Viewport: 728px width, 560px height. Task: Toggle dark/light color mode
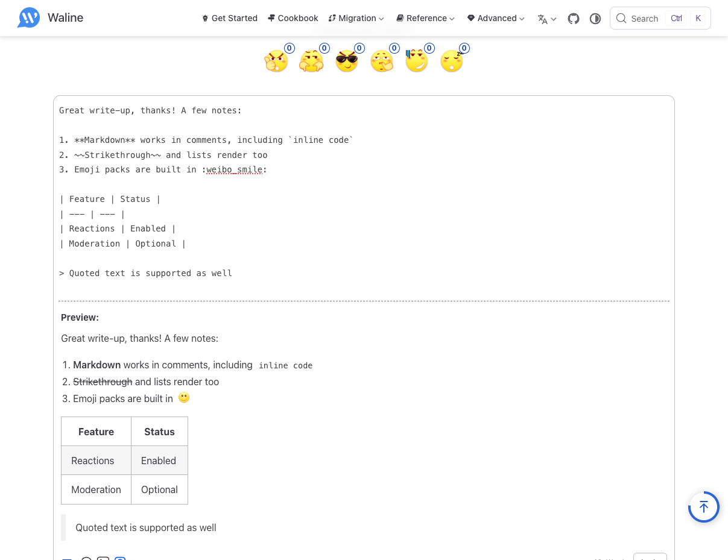(x=595, y=19)
